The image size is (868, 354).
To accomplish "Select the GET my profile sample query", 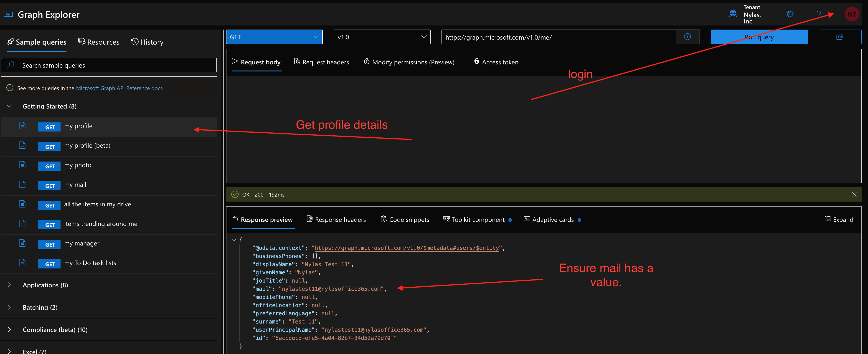I will coord(109,127).
